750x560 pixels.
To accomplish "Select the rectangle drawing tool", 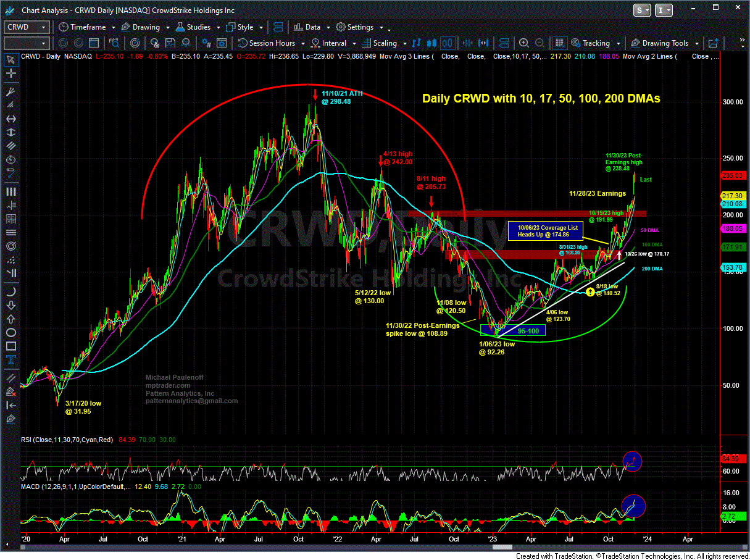I will pos(10,346).
